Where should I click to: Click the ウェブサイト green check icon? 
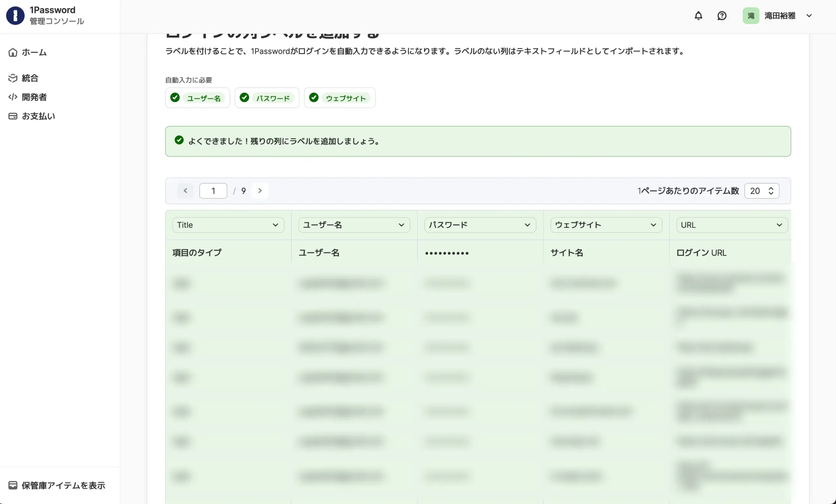314,98
